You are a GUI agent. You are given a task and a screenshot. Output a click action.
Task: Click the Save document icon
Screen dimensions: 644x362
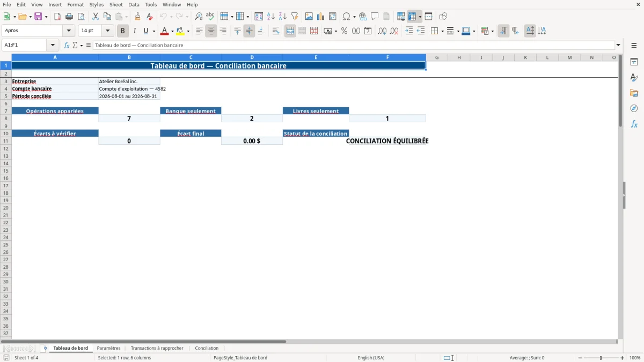point(38,17)
